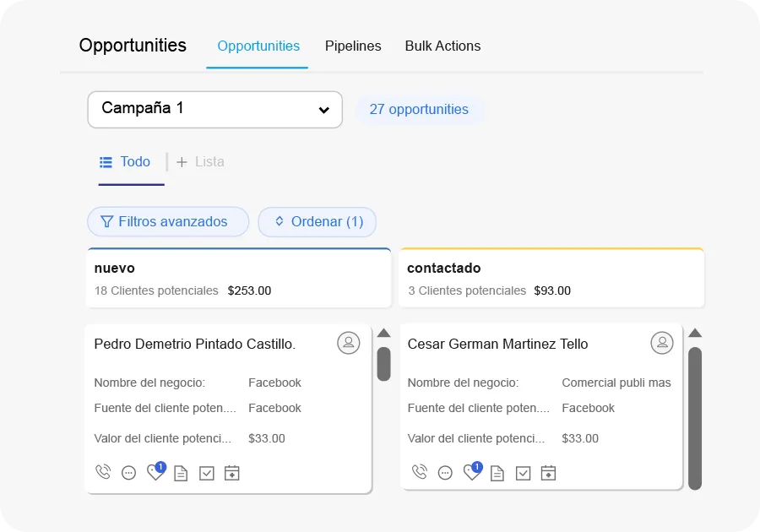Expand the Ordenar (1) sorting options
760x532 pixels.
point(317,221)
